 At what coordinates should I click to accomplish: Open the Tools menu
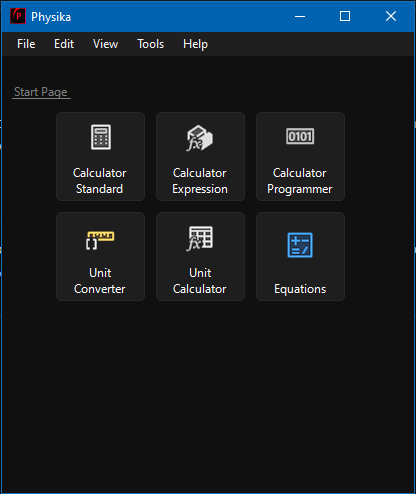pyautogui.click(x=151, y=44)
